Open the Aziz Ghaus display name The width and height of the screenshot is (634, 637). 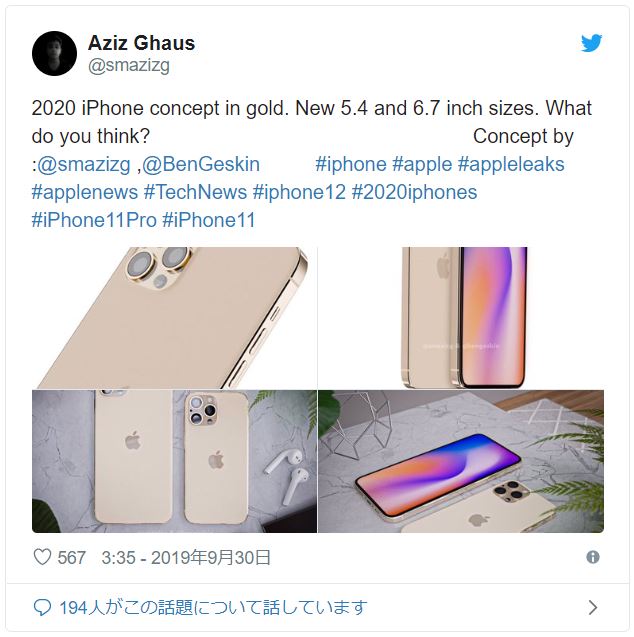coord(141,43)
